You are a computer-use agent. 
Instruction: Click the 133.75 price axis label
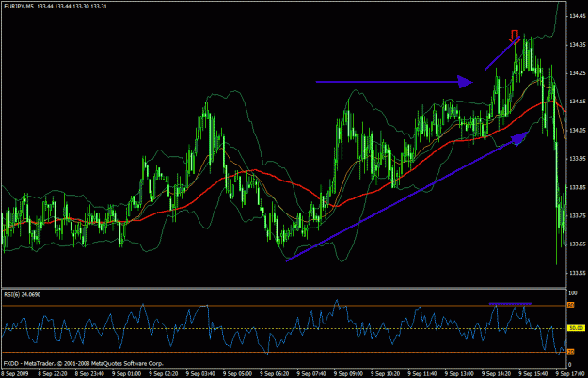[x=577, y=215]
